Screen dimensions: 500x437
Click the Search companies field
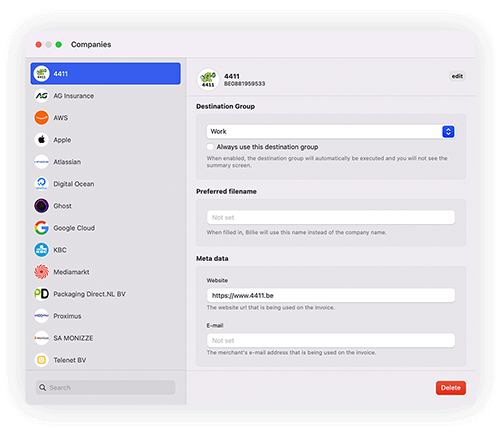pyautogui.click(x=105, y=387)
